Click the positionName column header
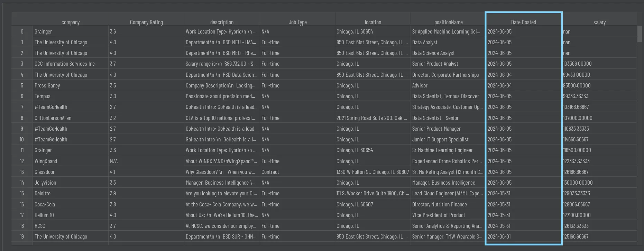This screenshot has height=251, width=644. point(448,22)
